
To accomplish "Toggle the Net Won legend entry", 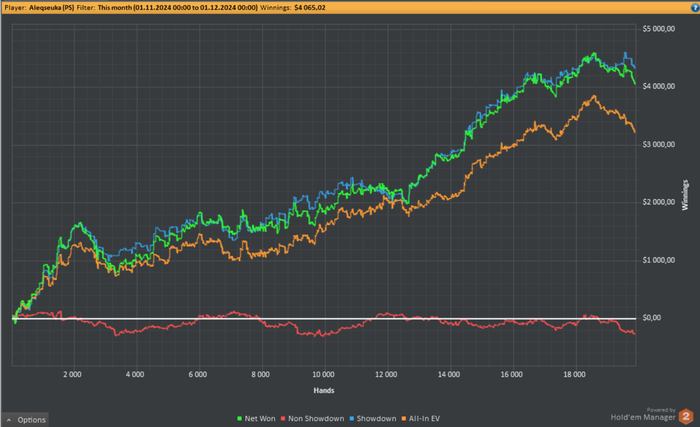I will 256,419.
